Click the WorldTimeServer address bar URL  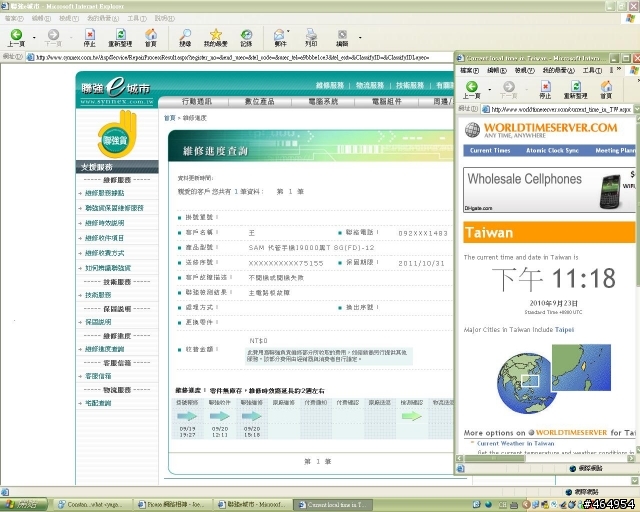click(x=561, y=109)
